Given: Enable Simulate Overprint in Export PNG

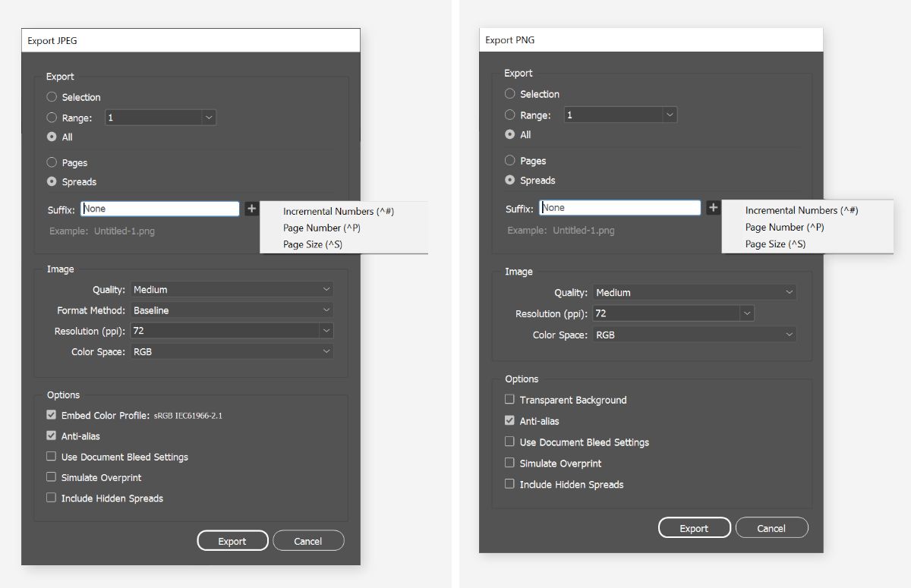Looking at the screenshot, I should click(509, 463).
